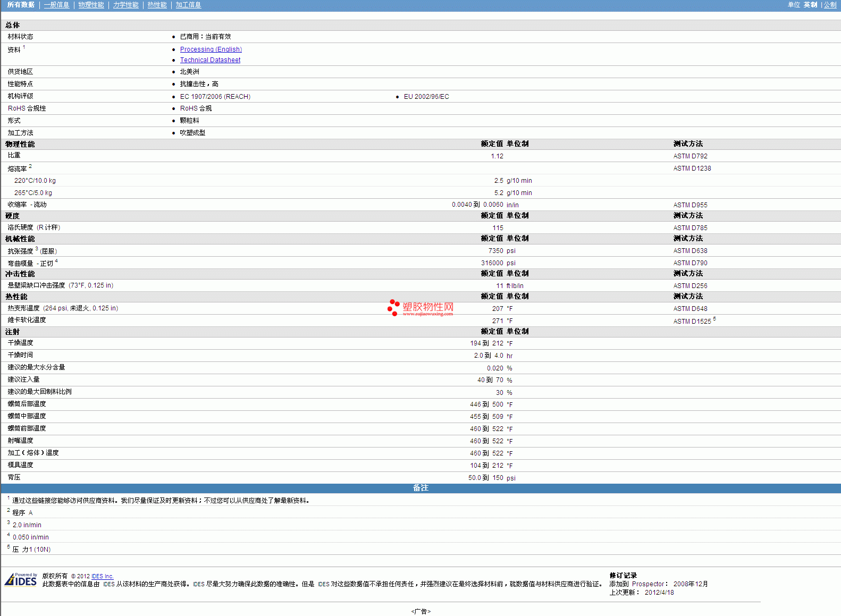Click the IDES Inc. copyright link
The image size is (841, 616).
[102, 576]
